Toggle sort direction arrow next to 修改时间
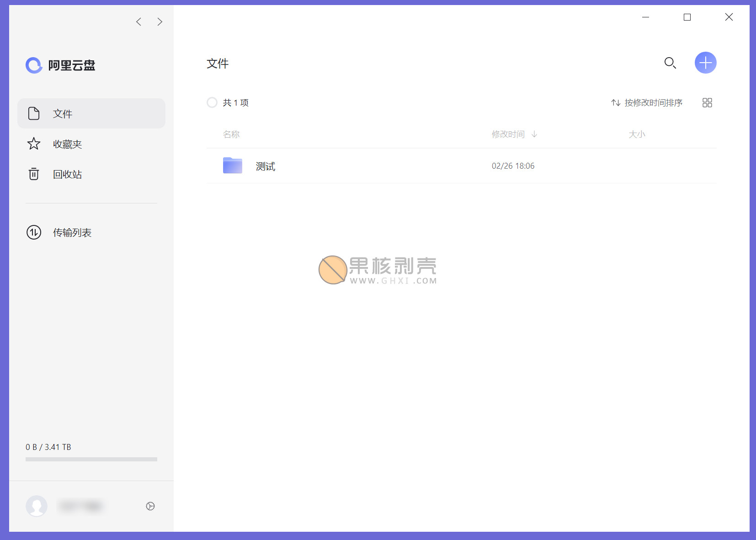The image size is (756, 540). click(534, 134)
